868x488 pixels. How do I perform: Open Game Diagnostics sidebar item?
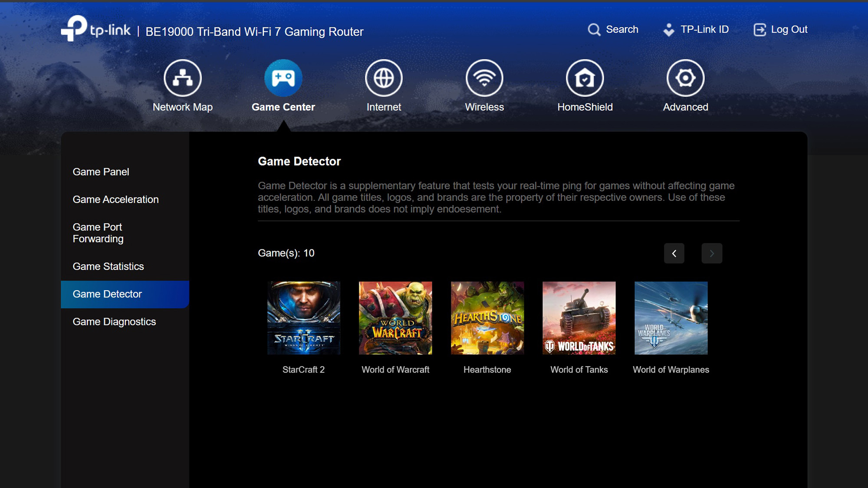[x=114, y=322]
